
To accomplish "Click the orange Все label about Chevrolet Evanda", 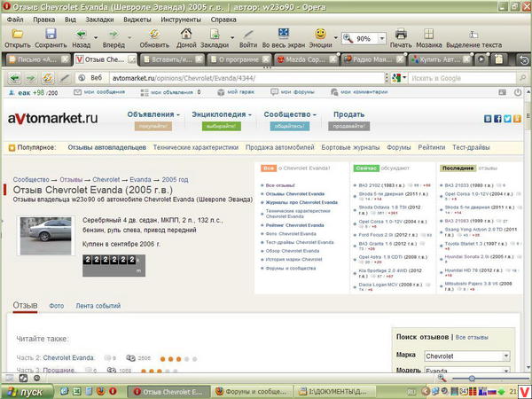I will (269, 168).
